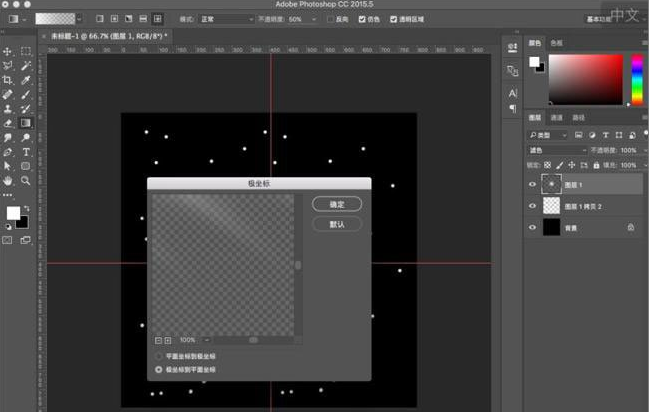Hide the 背景 layer eye icon
This screenshot has width=650, height=412.
pos(532,228)
